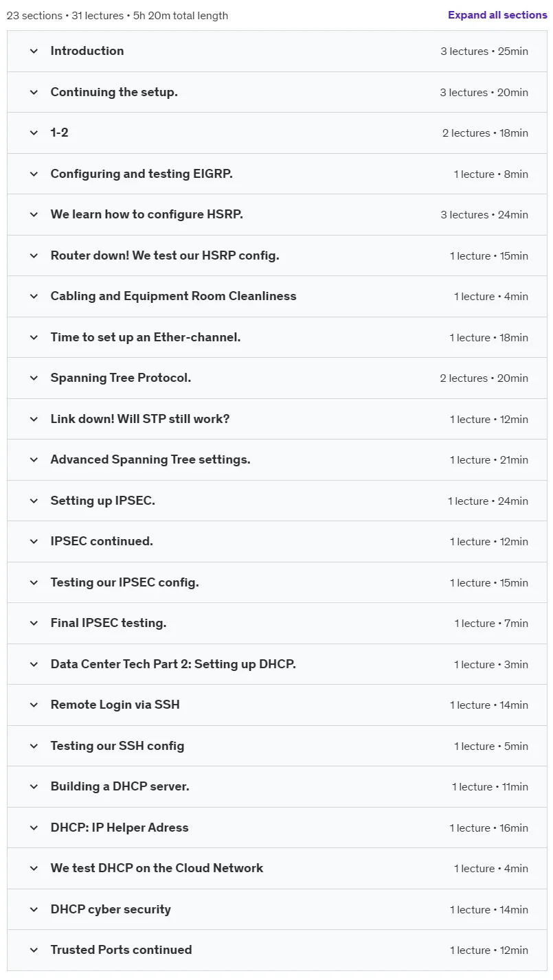
Task: Click chevron next to Configuring and testing EIGRP
Action: pyautogui.click(x=34, y=174)
